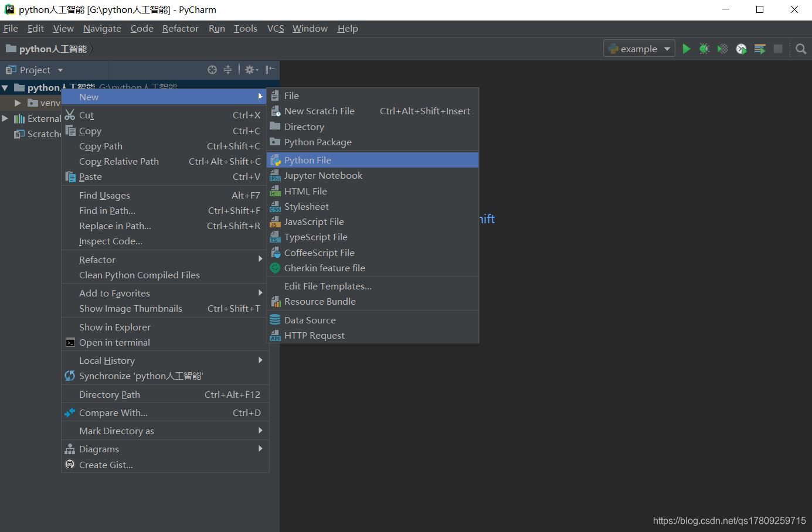Click Collapse All icon in Project panel

coord(227,70)
